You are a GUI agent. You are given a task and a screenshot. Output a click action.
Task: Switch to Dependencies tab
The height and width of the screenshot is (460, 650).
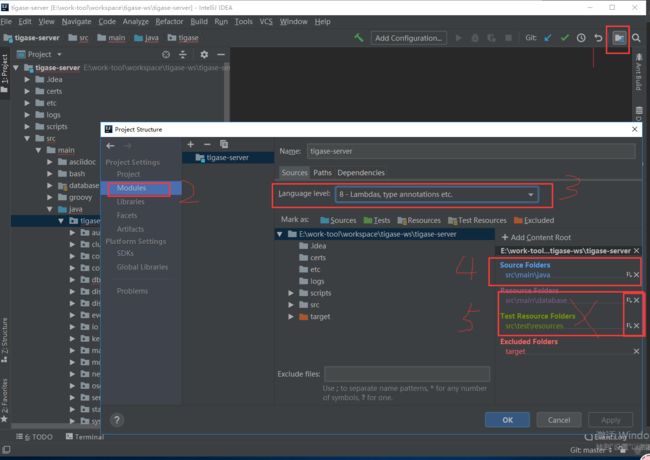(361, 173)
